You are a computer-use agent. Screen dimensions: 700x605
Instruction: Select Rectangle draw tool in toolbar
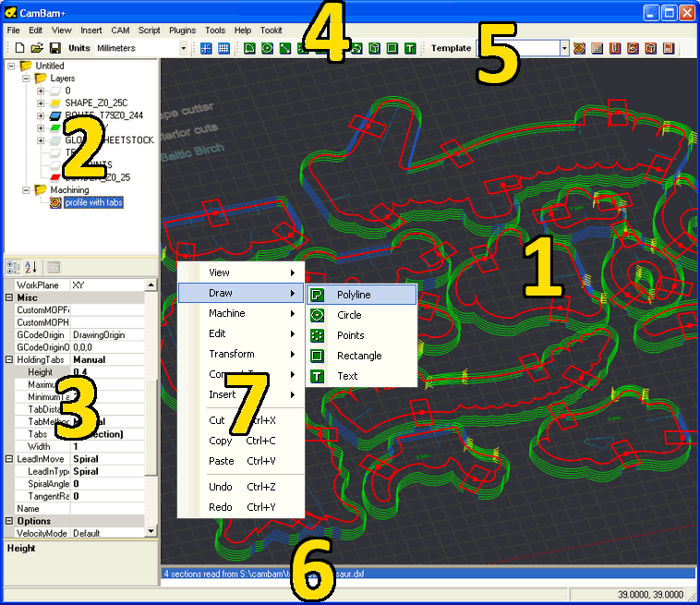tap(392, 48)
